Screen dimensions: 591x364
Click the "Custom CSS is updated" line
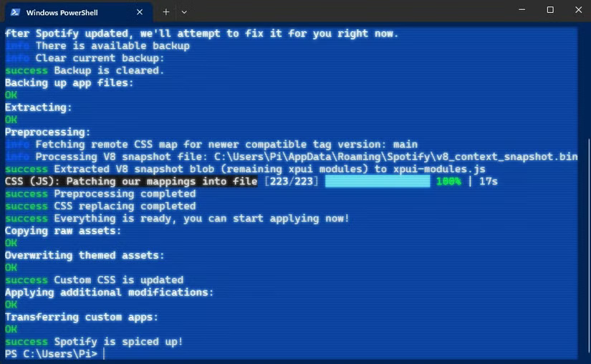pos(118,279)
